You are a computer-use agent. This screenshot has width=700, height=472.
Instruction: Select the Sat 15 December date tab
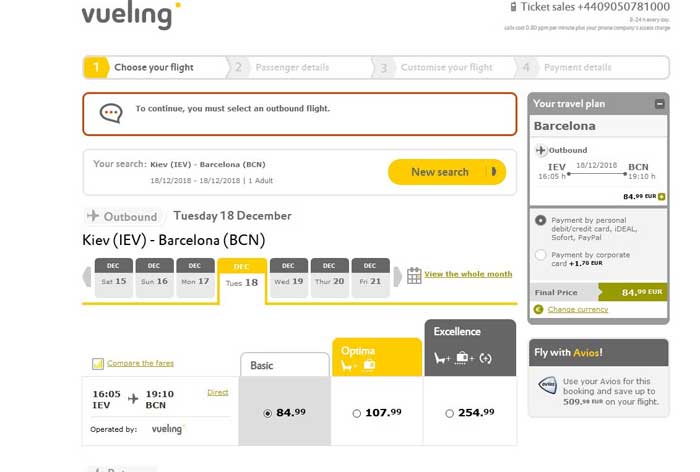click(x=113, y=275)
